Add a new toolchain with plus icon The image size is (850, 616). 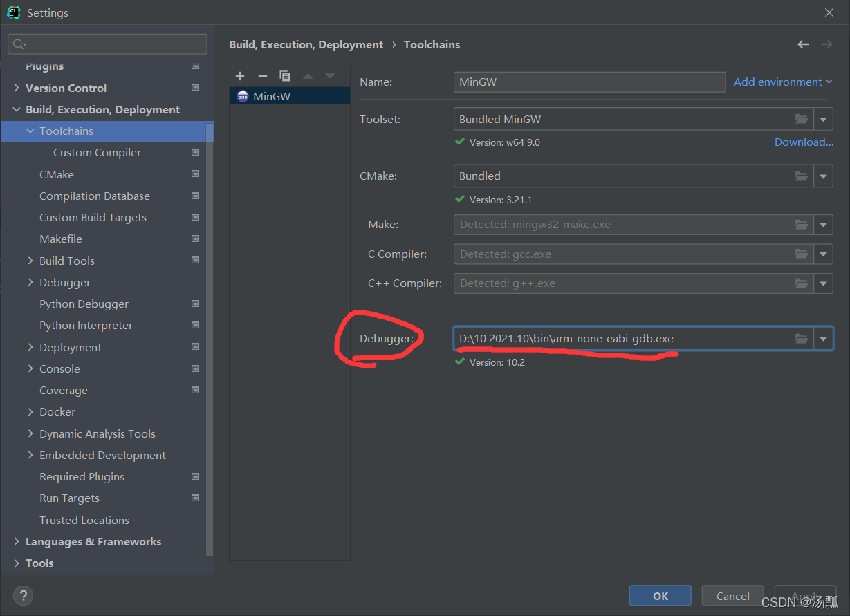coord(240,76)
